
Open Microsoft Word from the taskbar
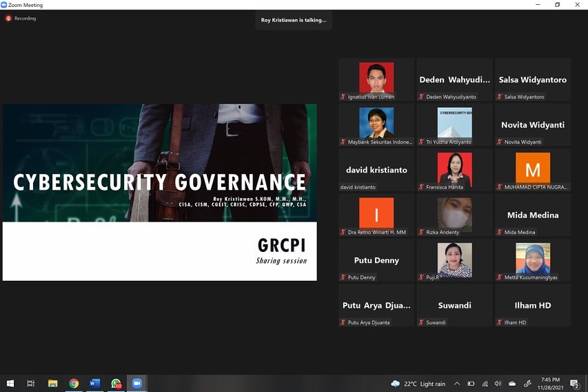(94, 384)
